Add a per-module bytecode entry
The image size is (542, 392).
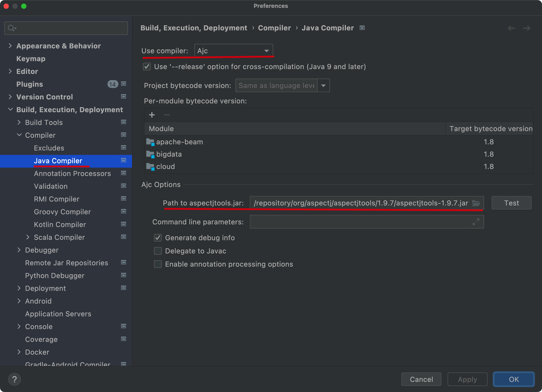[x=152, y=115]
